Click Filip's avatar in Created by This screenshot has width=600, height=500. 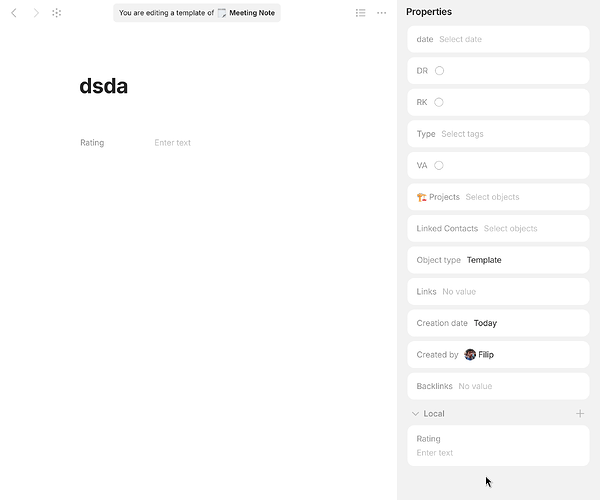pos(470,354)
